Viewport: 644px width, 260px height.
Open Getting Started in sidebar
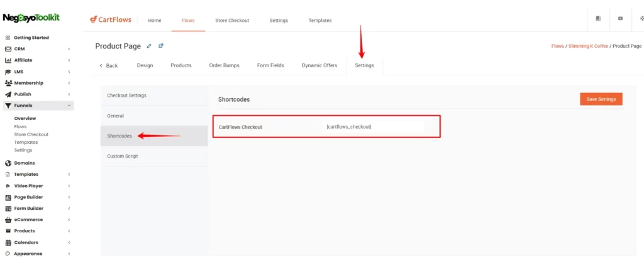point(31,38)
